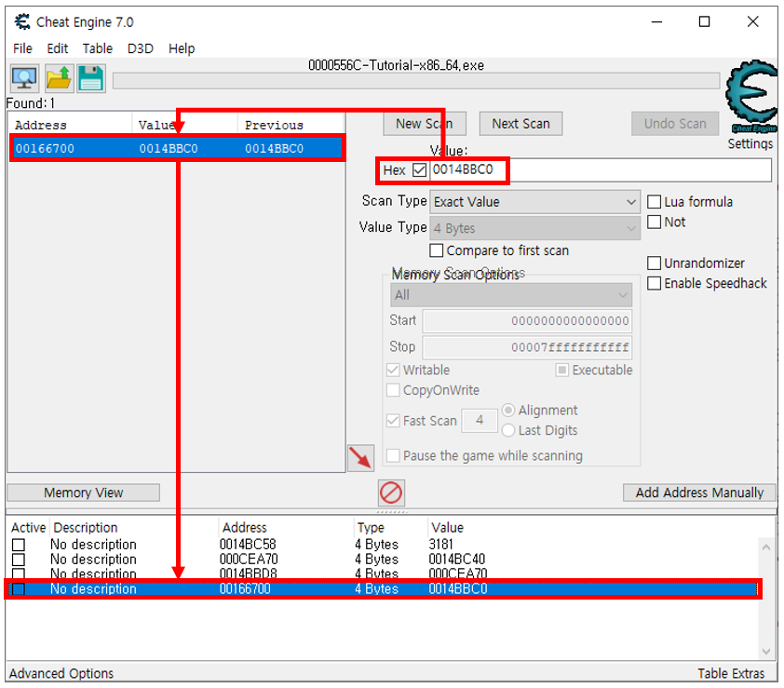784x688 pixels.
Task: Open the Scan Type Exact Value dropdown
Action: pyautogui.click(x=534, y=202)
